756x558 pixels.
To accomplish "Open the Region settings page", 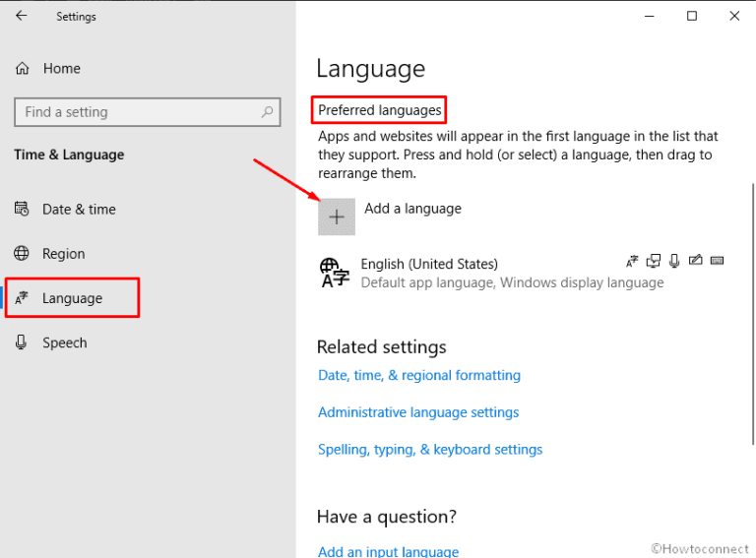I will [x=63, y=254].
